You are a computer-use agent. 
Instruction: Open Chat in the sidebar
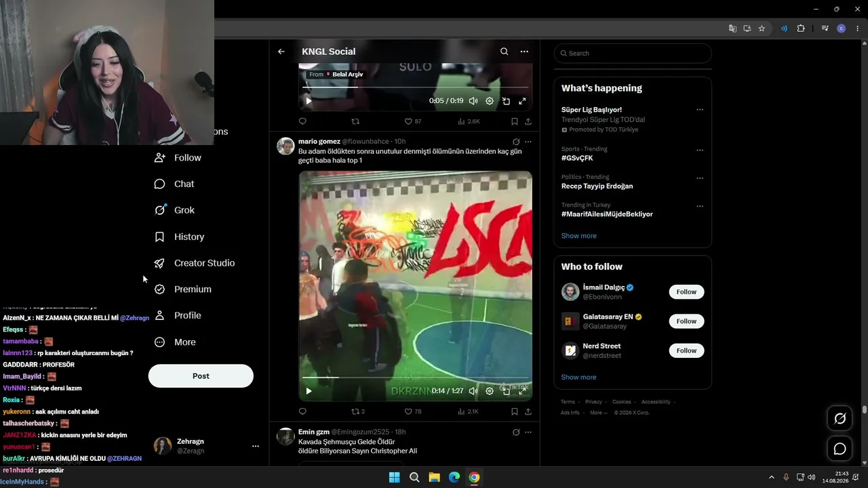pos(174,184)
